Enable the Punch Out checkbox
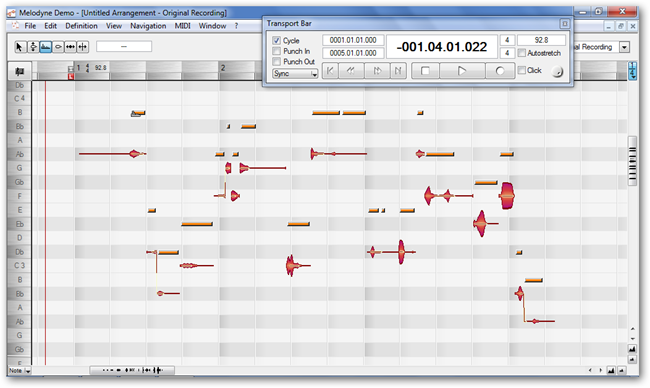 pos(276,61)
